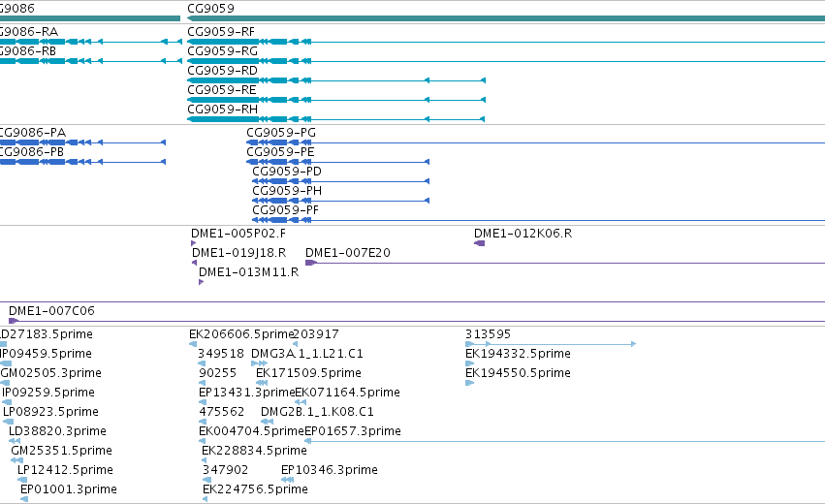The height and width of the screenshot is (504, 825).
Task: Select the CG9086-PA protein label
Action: (33, 133)
